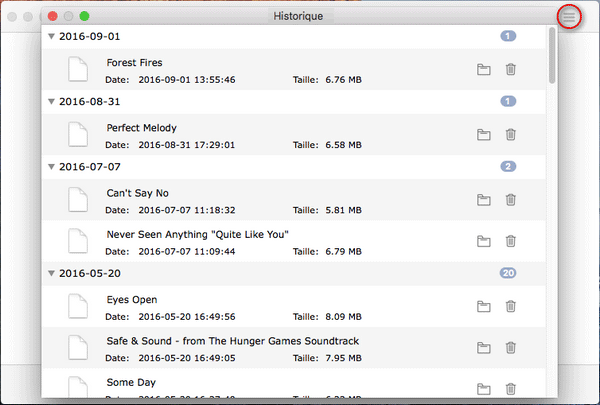This screenshot has width=600, height=405.
Task: Open folder for Perfect Melody
Action: 484,135
